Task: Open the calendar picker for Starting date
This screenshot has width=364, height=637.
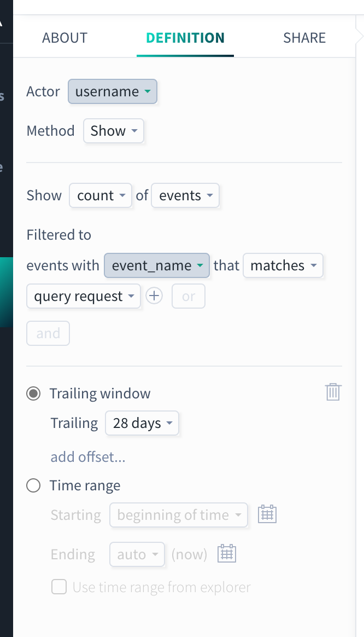Action: (267, 514)
